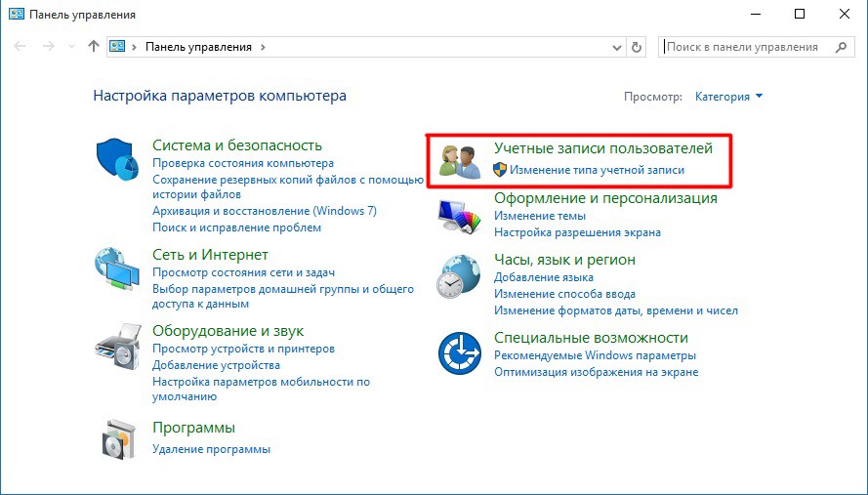Click the Control Panel title bar icon

pos(17,14)
